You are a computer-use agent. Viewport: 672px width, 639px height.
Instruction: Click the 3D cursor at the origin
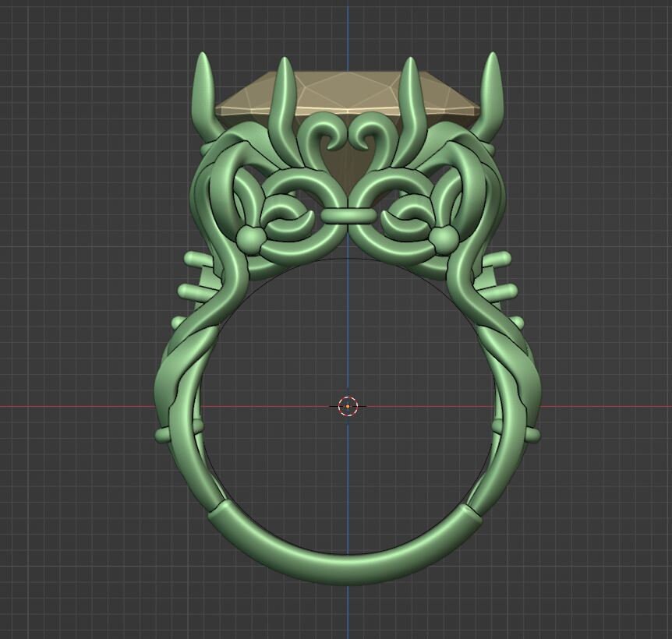(x=348, y=406)
